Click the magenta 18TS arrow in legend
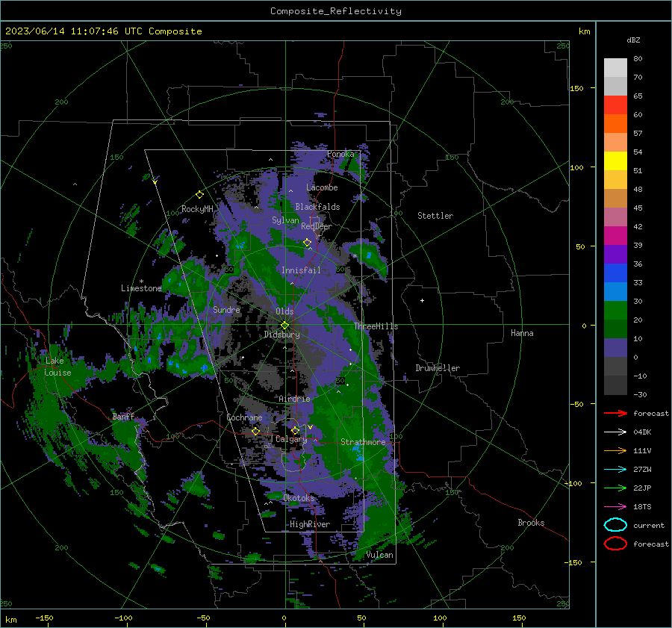 tap(615, 507)
